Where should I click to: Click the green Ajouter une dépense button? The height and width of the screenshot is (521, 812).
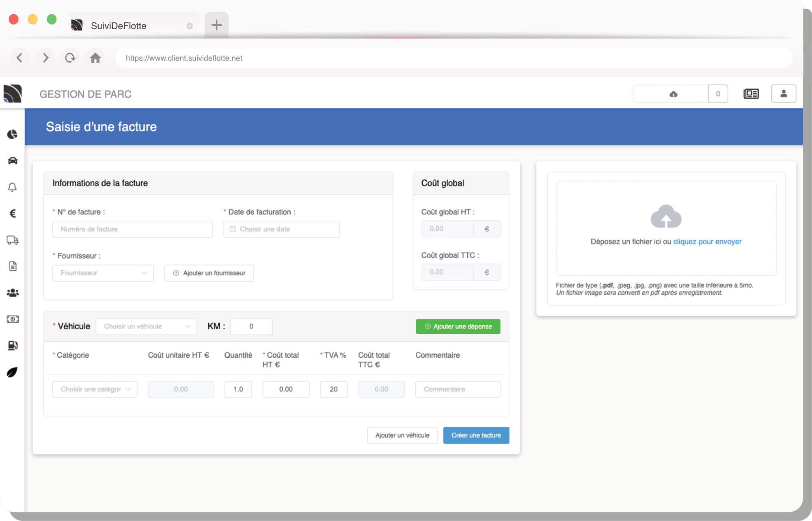pyautogui.click(x=458, y=326)
